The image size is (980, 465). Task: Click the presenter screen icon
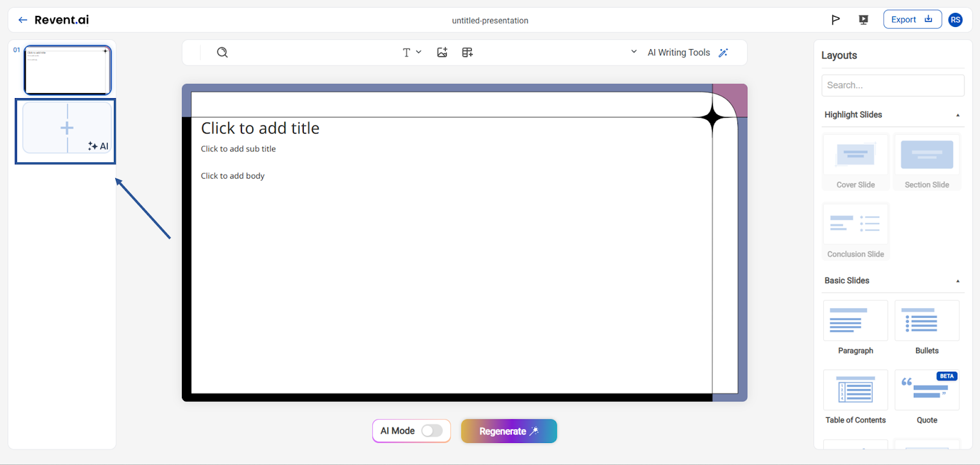click(x=864, y=20)
